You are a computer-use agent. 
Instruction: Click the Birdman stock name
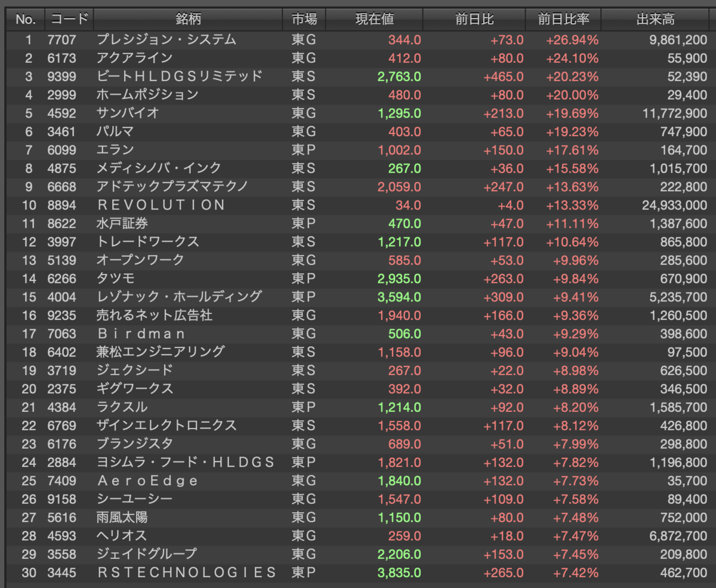click(141, 334)
